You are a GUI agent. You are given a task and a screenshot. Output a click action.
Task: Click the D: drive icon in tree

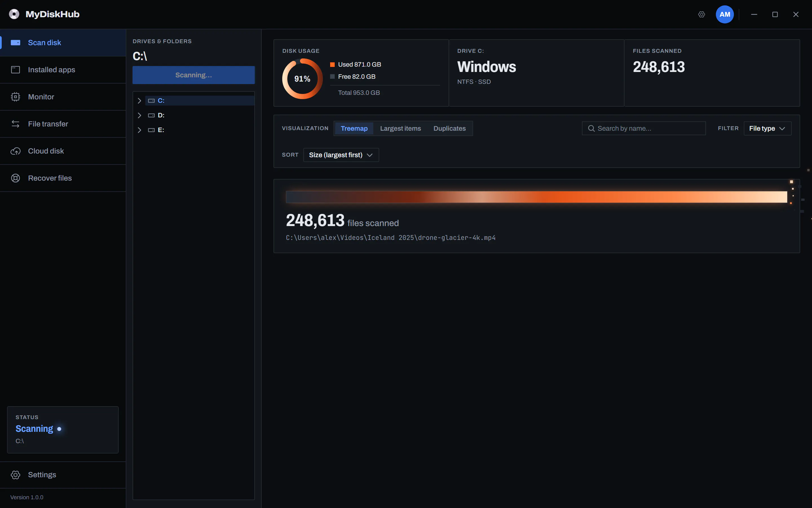[x=151, y=115]
